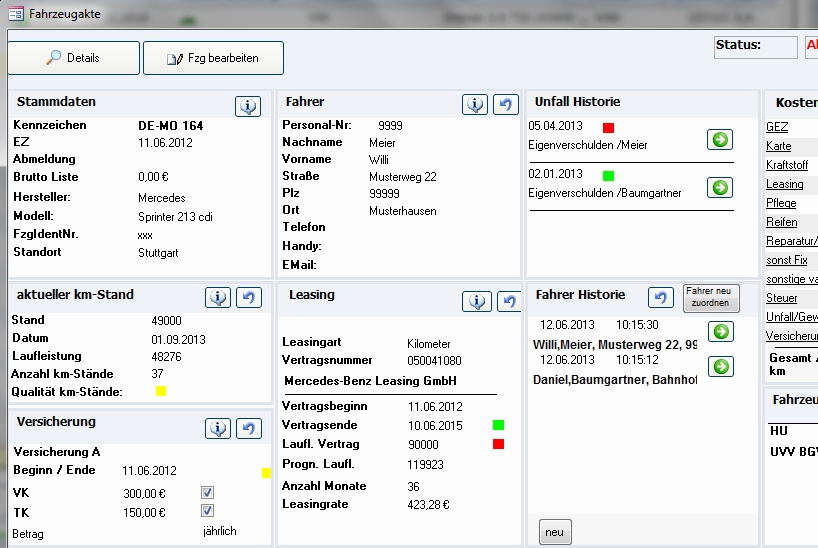Open the Leasing cost link

(x=785, y=184)
